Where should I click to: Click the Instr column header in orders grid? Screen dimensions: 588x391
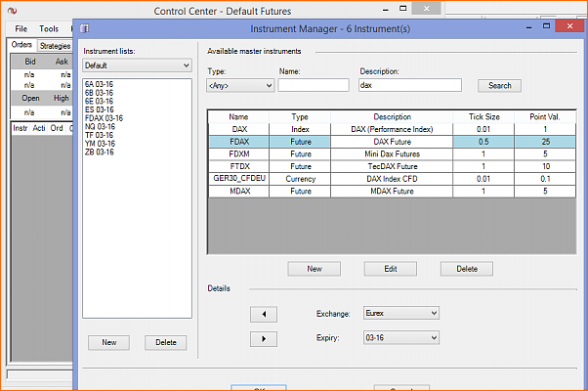point(21,128)
